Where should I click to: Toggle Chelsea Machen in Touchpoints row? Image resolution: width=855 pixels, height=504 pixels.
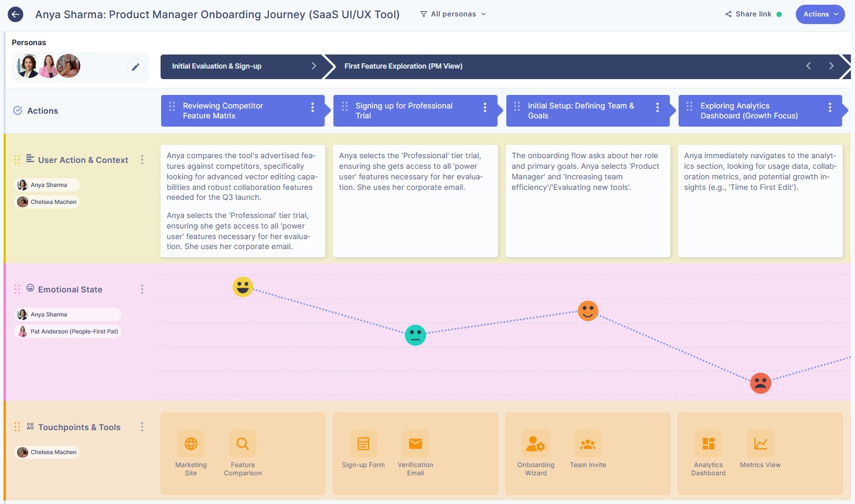[46, 452]
